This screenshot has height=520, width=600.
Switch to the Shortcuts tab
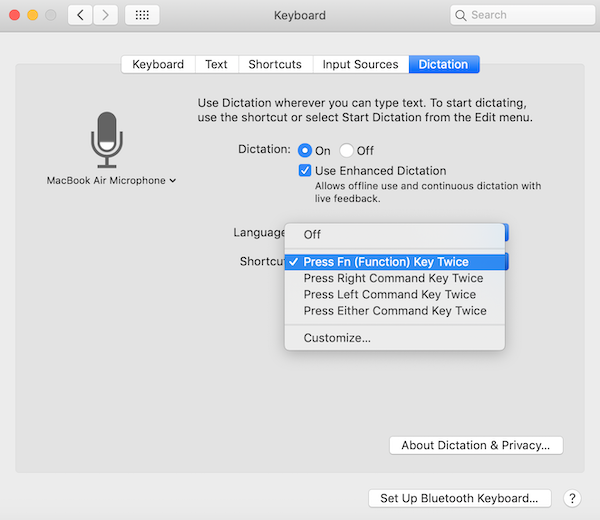coord(275,64)
